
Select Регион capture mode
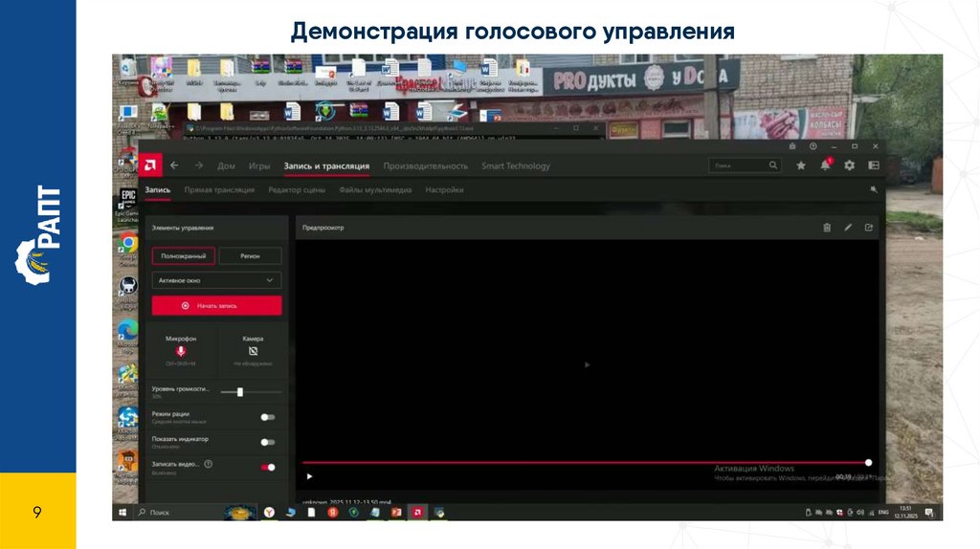(250, 255)
